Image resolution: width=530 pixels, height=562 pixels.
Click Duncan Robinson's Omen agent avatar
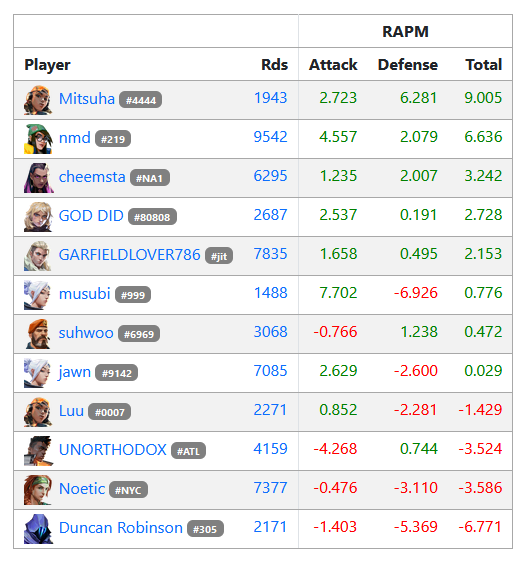click(x=38, y=529)
